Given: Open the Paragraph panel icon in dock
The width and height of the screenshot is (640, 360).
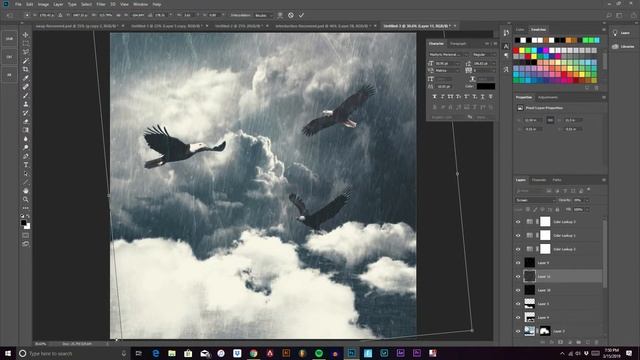Looking at the screenshot, I should pos(506,56).
